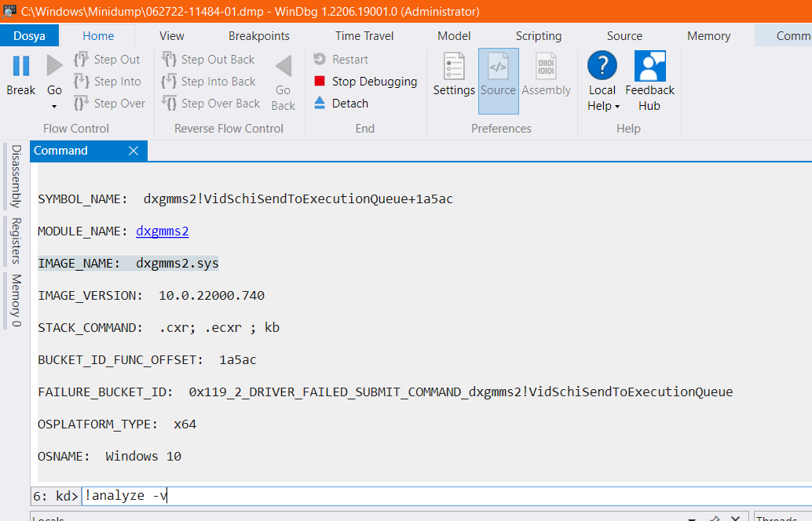The height and width of the screenshot is (521, 812).
Task: Click the Detach button
Action: (x=341, y=104)
